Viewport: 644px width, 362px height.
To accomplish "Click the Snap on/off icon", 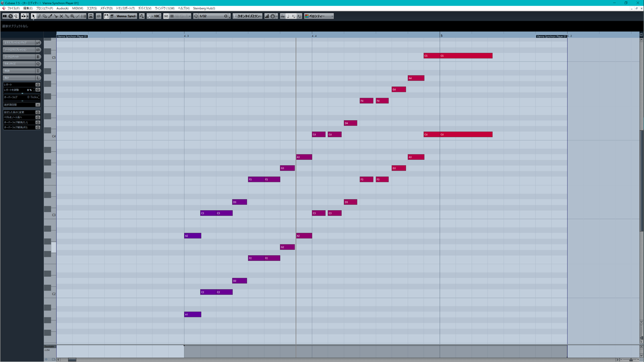I will 166,16.
